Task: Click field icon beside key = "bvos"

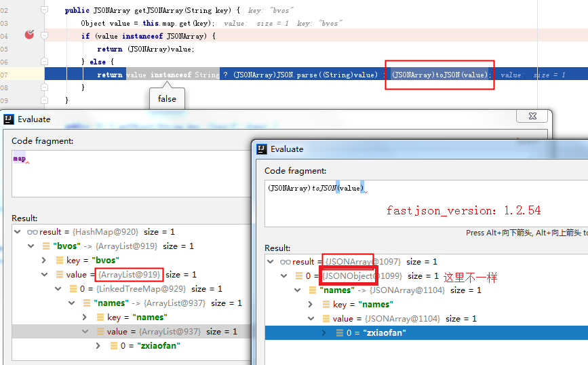Action: [59, 261]
